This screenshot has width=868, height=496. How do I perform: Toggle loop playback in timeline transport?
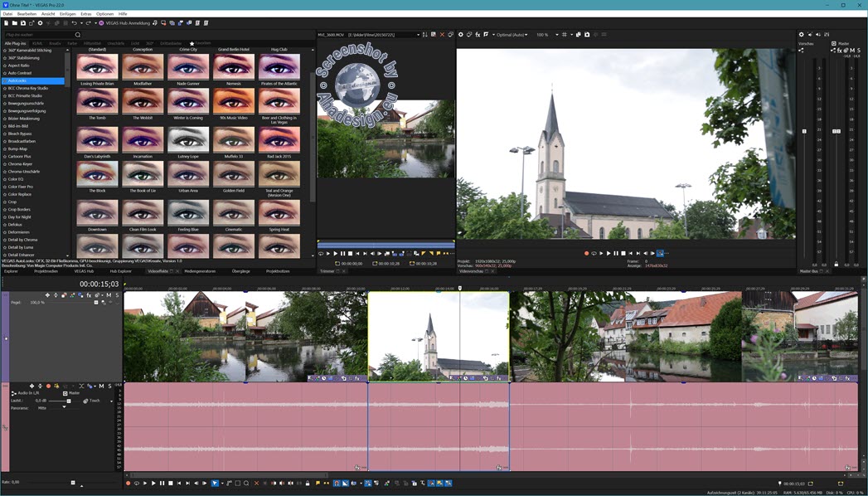pos(137,484)
